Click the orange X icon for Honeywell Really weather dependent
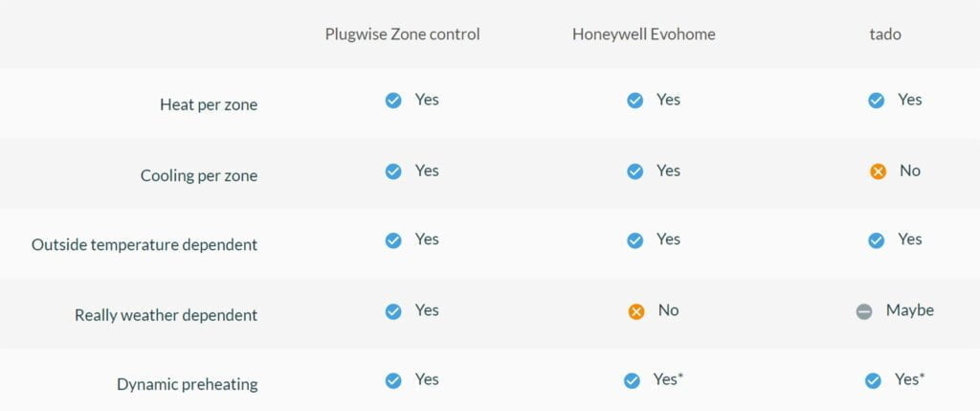Image resolution: width=980 pixels, height=411 pixels. click(635, 311)
